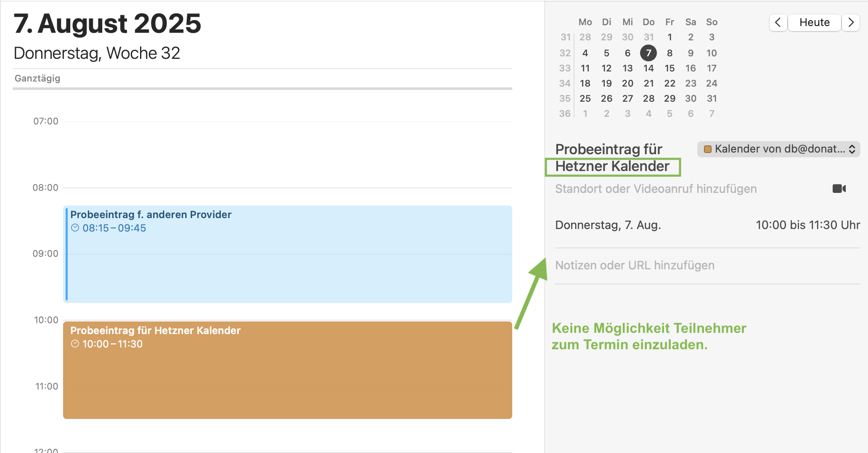
Task: Click the time 10:00 bis 11:30 Uhr
Action: pyautogui.click(x=808, y=225)
